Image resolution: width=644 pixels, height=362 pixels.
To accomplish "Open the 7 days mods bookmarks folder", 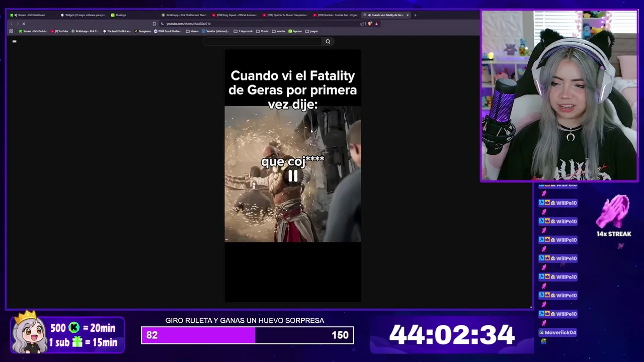I will pos(243,31).
